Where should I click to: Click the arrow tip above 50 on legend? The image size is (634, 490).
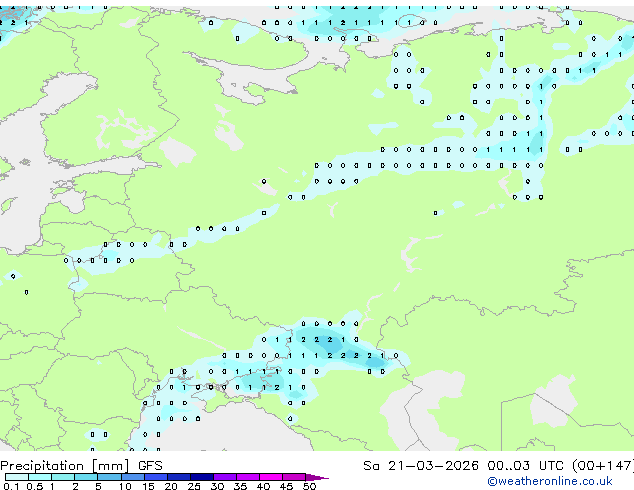click(x=317, y=477)
